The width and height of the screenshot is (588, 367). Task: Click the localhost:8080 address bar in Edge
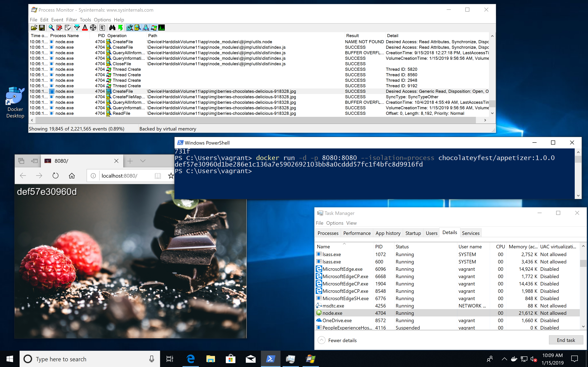point(119,176)
